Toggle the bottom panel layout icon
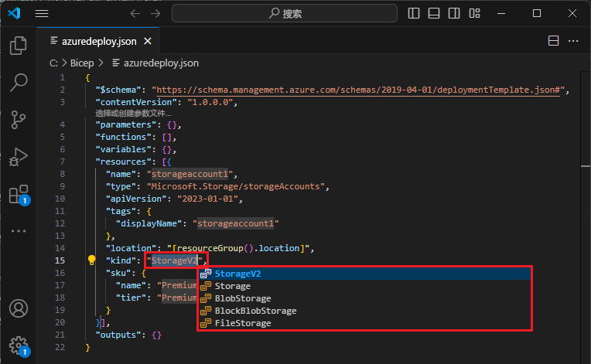The height and width of the screenshot is (364, 591). pyautogui.click(x=434, y=14)
